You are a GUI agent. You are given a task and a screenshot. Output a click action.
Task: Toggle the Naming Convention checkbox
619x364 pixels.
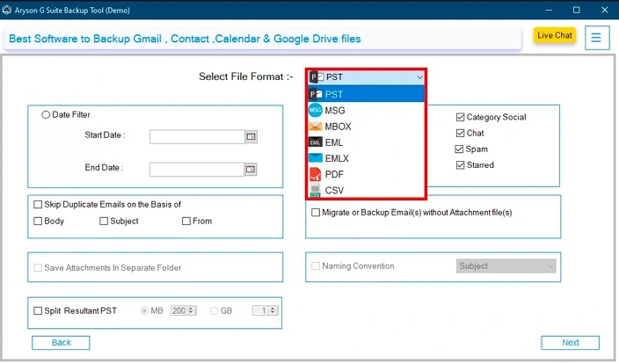(x=316, y=266)
